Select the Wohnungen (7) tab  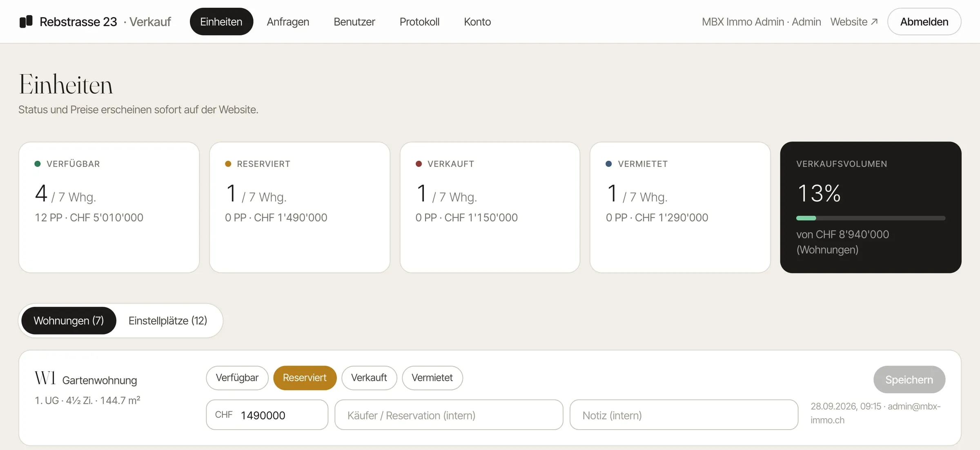click(69, 321)
